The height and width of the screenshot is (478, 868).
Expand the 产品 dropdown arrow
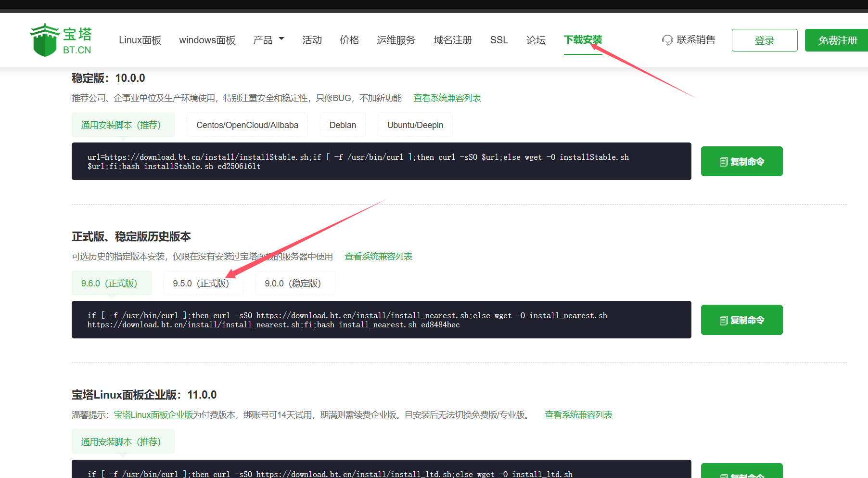pyautogui.click(x=281, y=39)
